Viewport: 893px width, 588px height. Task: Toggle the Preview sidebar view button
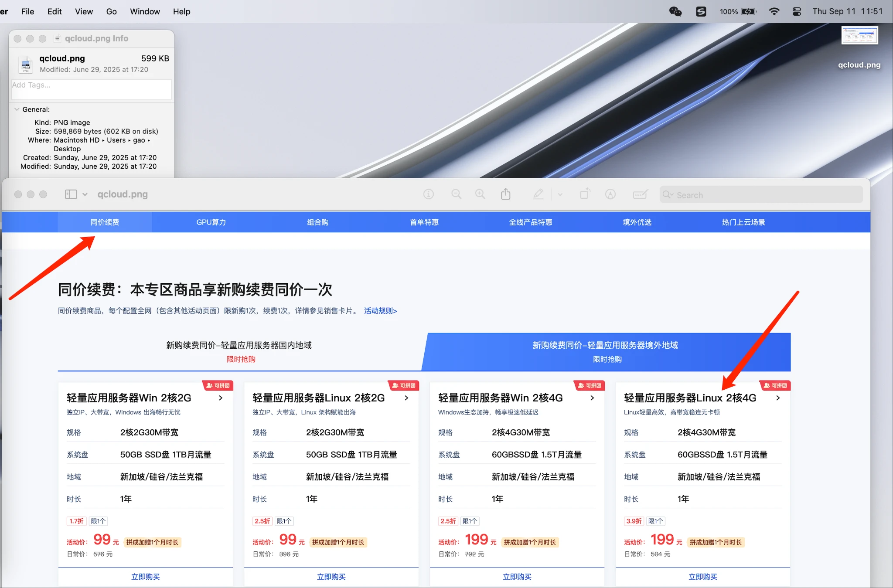click(x=71, y=194)
